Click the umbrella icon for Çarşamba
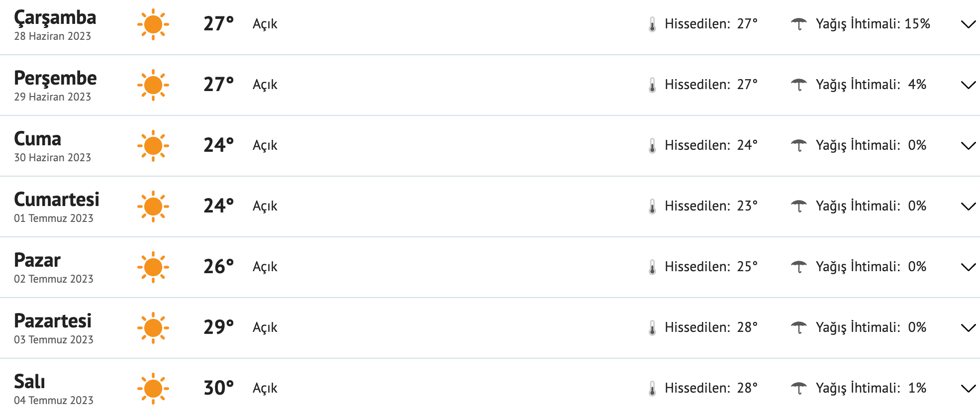Viewport: 980px width, 414px height. click(x=799, y=24)
